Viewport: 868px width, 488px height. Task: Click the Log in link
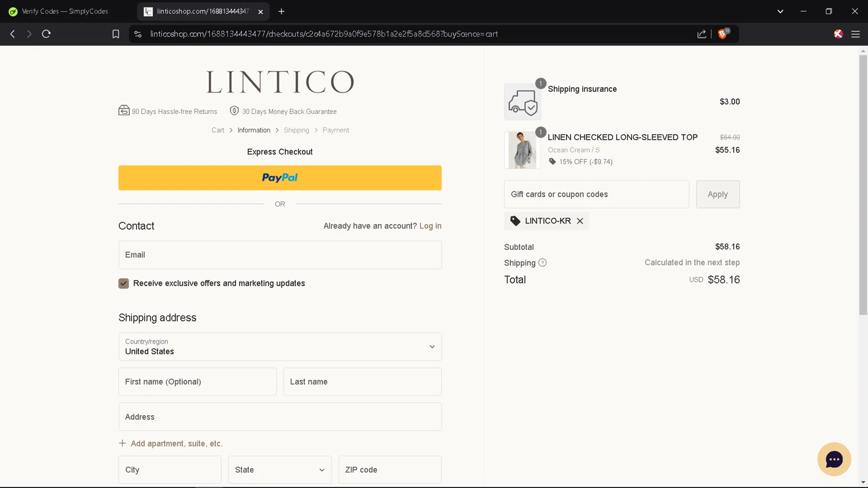[x=431, y=226]
